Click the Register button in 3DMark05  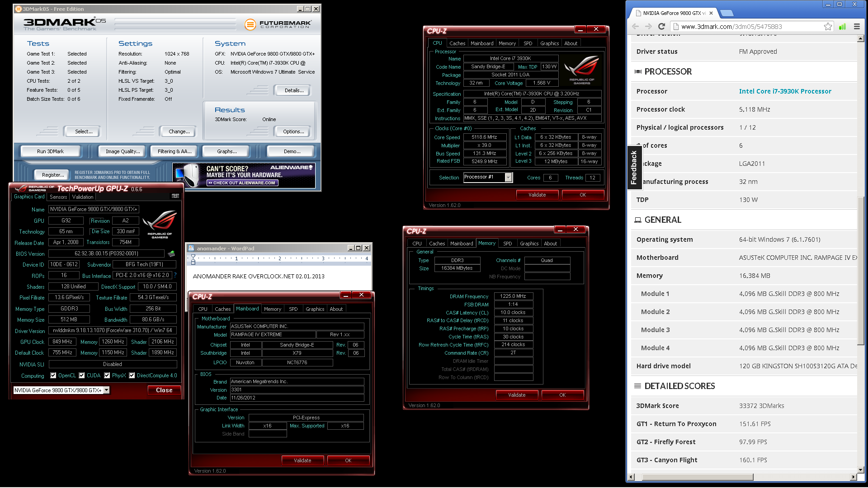point(53,175)
